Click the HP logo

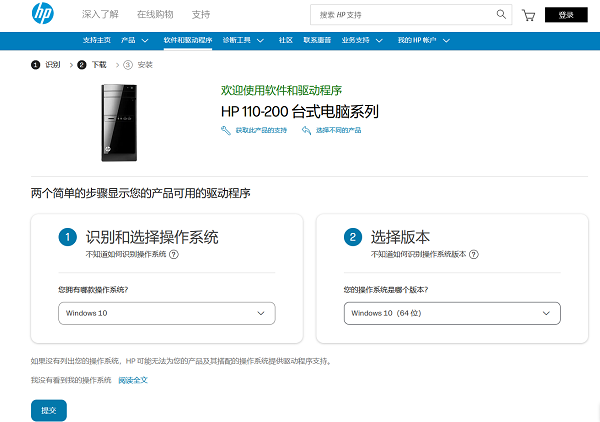42,13
